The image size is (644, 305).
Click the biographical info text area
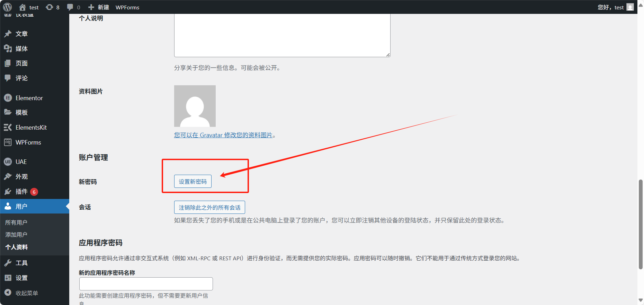[x=282, y=35]
